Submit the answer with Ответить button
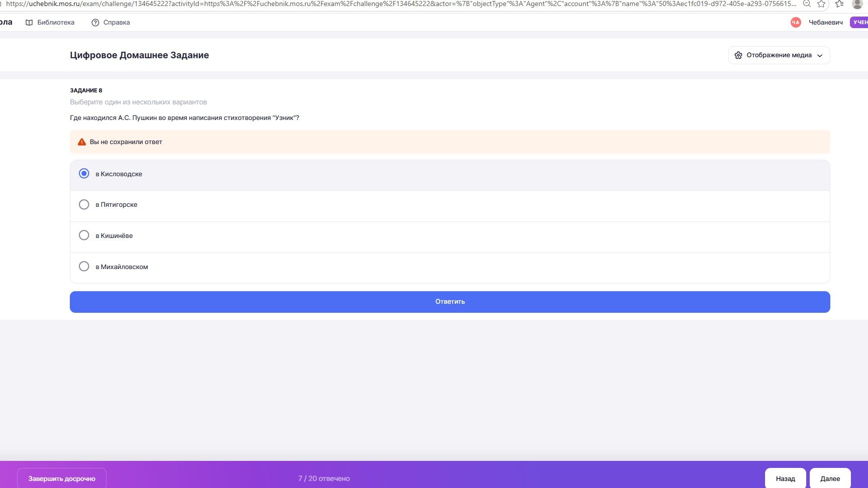 click(x=450, y=302)
